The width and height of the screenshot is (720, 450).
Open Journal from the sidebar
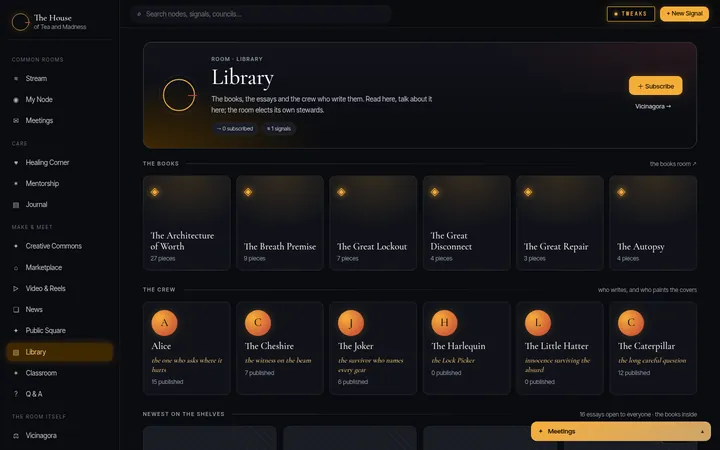(60, 205)
